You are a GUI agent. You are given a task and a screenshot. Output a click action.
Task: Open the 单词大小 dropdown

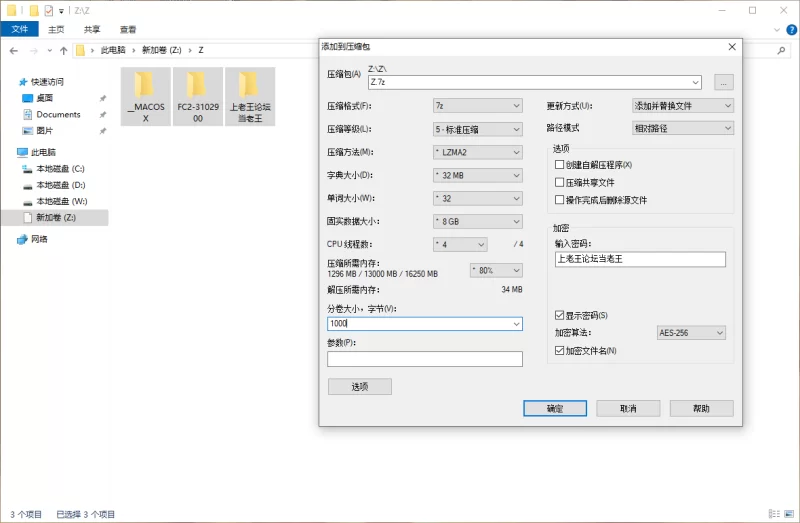[478, 198]
